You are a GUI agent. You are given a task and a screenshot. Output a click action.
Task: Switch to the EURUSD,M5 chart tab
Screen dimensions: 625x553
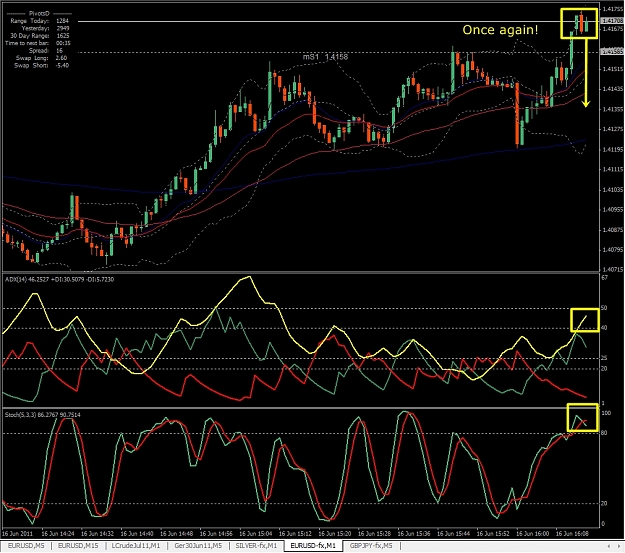(x=26, y=545)
